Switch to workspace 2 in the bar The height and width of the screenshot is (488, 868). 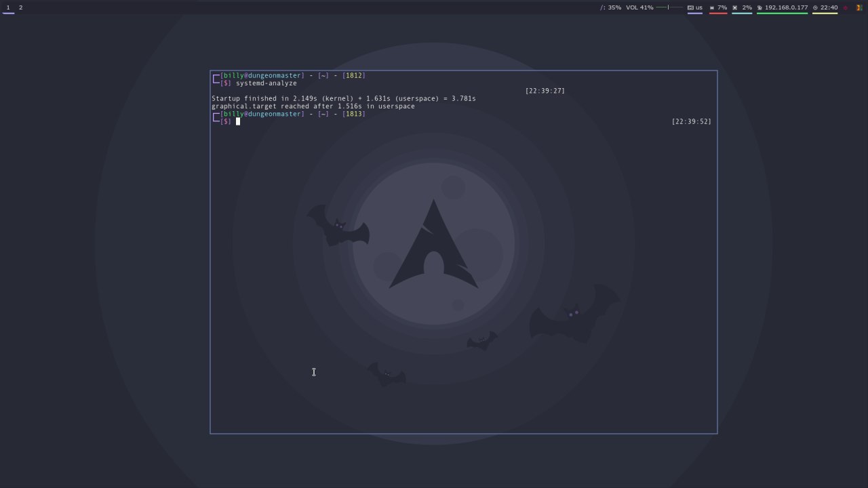coord(20,7)
